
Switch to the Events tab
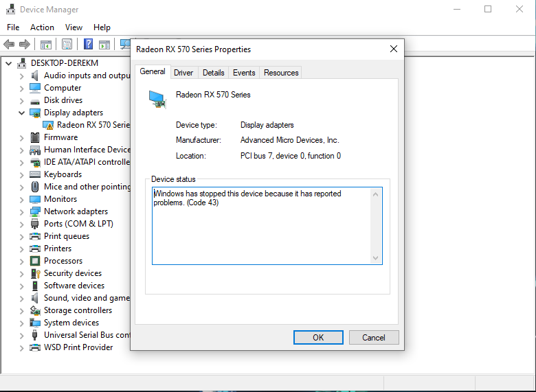[x=244, y=73]
